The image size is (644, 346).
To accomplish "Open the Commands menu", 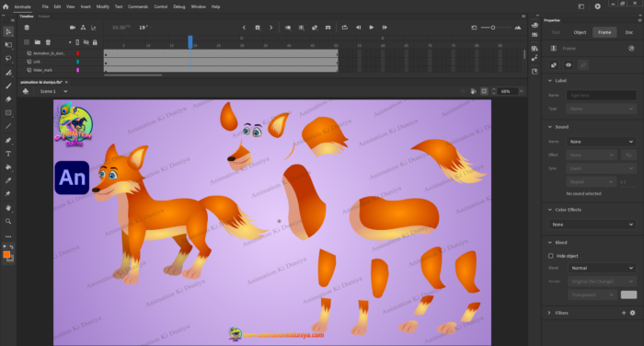I will pyautogui.click(x=138, y=6).
